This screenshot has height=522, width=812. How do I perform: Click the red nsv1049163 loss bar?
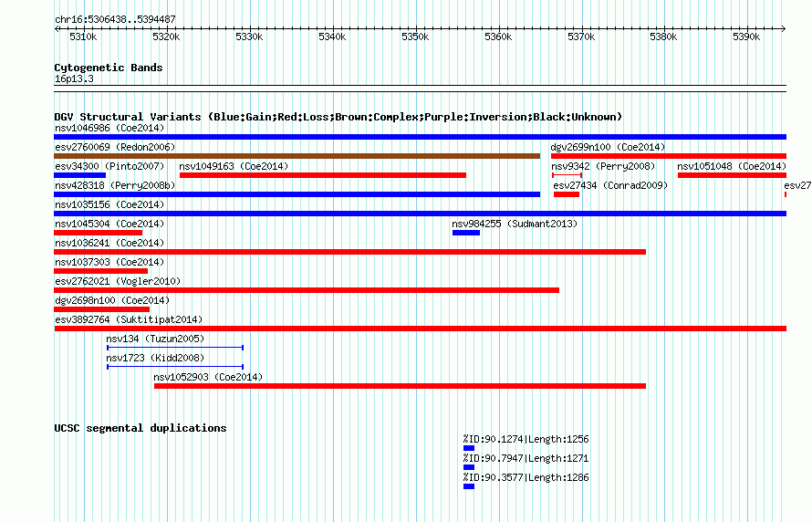(x=323, y=175)
